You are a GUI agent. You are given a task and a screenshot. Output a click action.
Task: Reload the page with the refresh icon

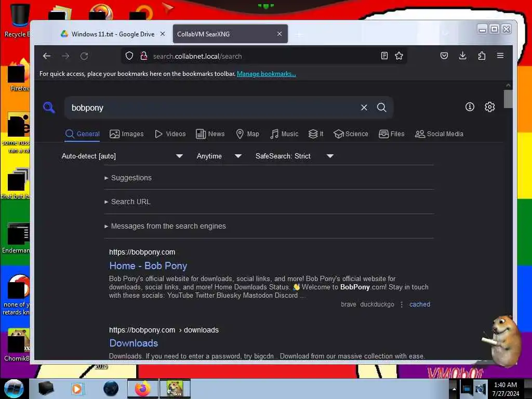pyautogui.click(x=84, y=56)
